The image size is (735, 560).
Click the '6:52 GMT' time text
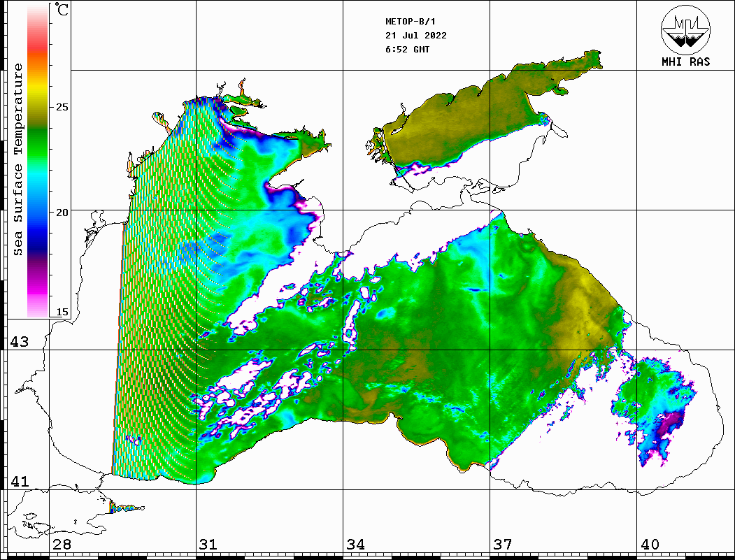[407, 49]
